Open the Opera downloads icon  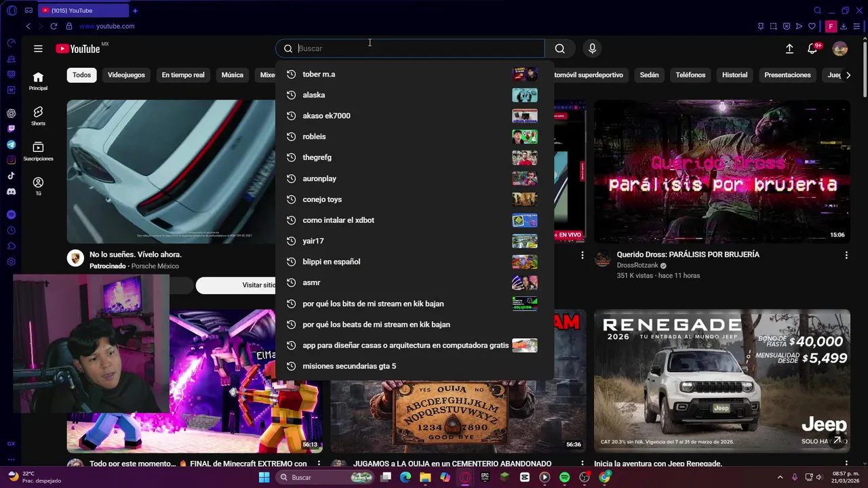844,26
